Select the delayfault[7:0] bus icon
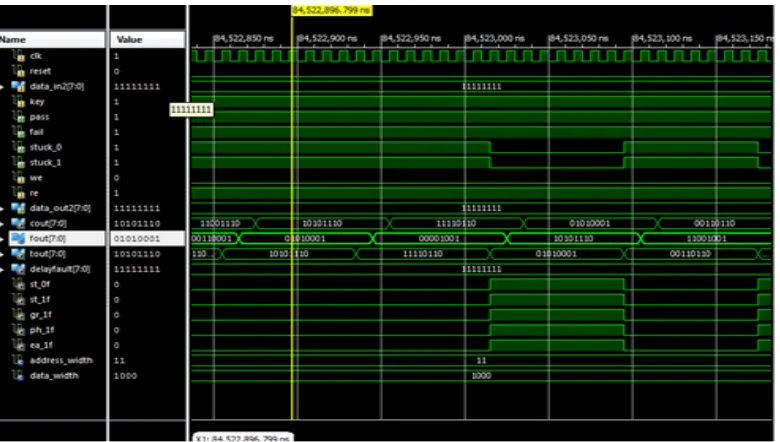Image resolution: width=780 pixels, height=442 pixels. (18, 269)
